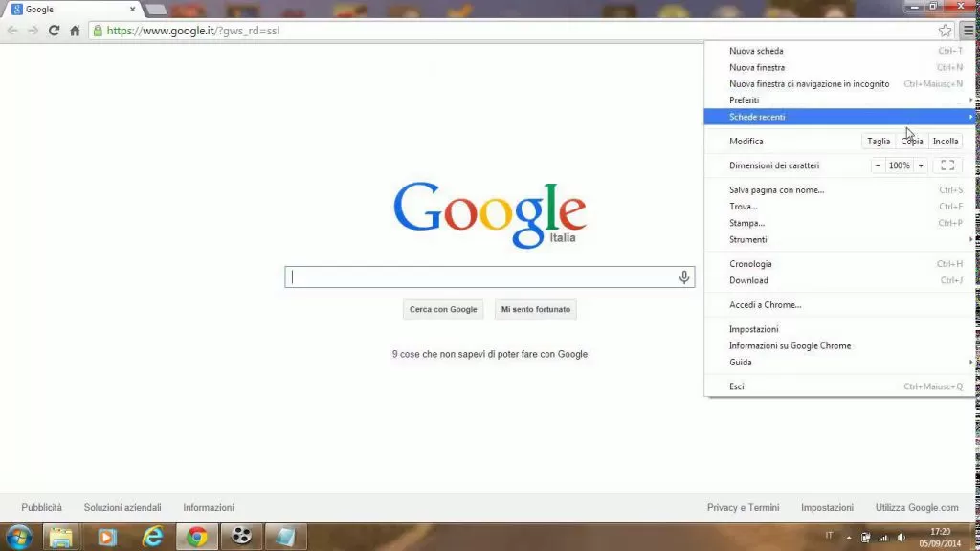The height and width of the screenshot is (551, 980).
Task: Choose Salva pagina con nome
Action: pos(838,190)
